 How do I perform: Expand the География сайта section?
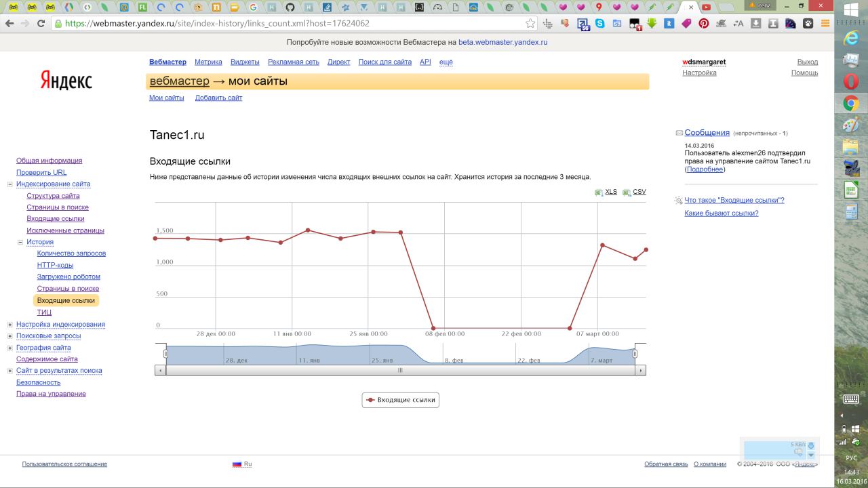(10, 348)
